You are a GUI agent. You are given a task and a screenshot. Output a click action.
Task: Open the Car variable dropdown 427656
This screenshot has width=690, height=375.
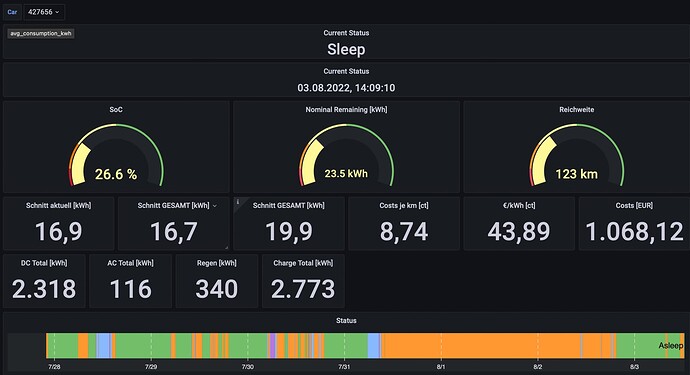click(44, 12)
